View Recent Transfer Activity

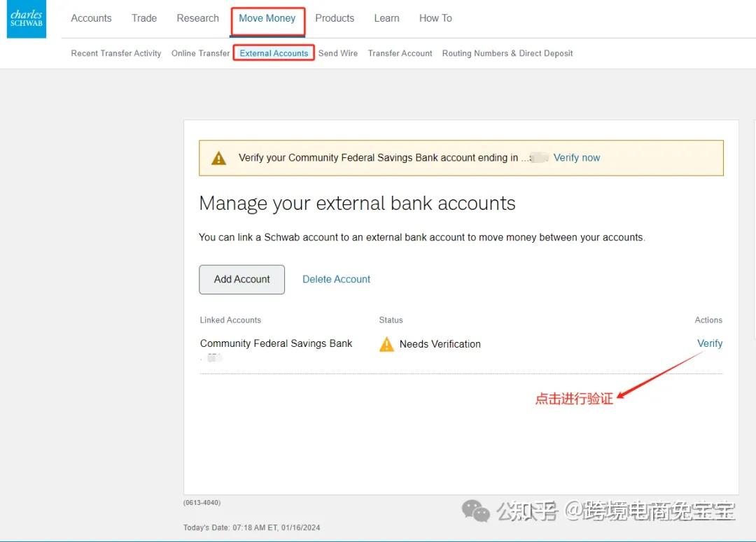115,52
